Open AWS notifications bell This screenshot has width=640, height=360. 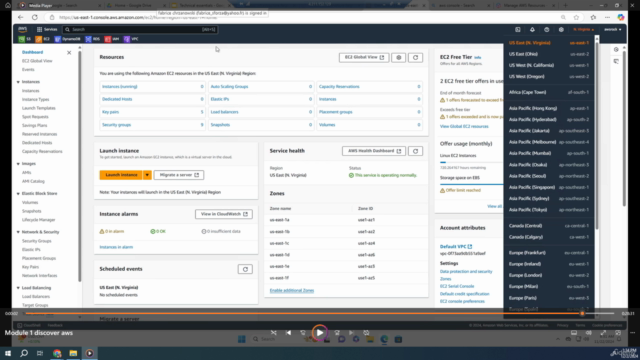click(532, 29)
